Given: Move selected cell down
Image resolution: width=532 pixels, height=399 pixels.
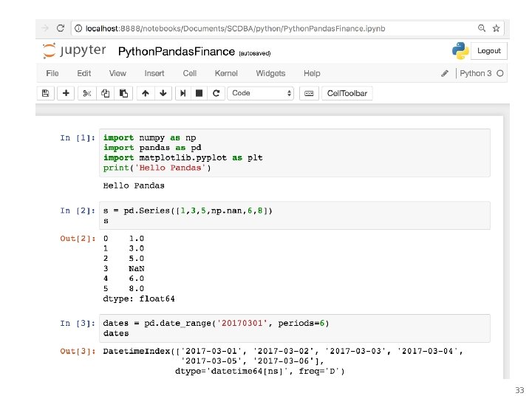Looking at the screenshot, I should pyautogui.click(x=163, y=93).
